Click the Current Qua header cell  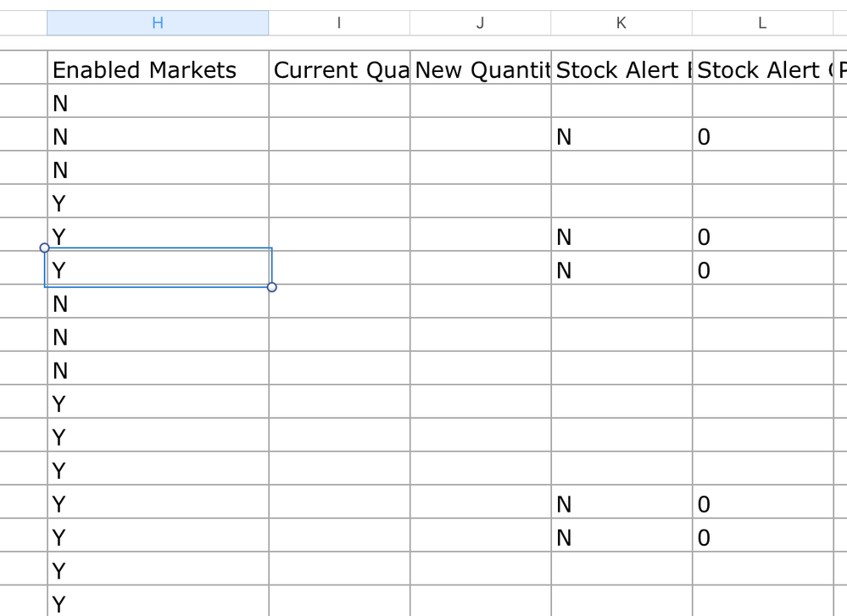[339, 69]
